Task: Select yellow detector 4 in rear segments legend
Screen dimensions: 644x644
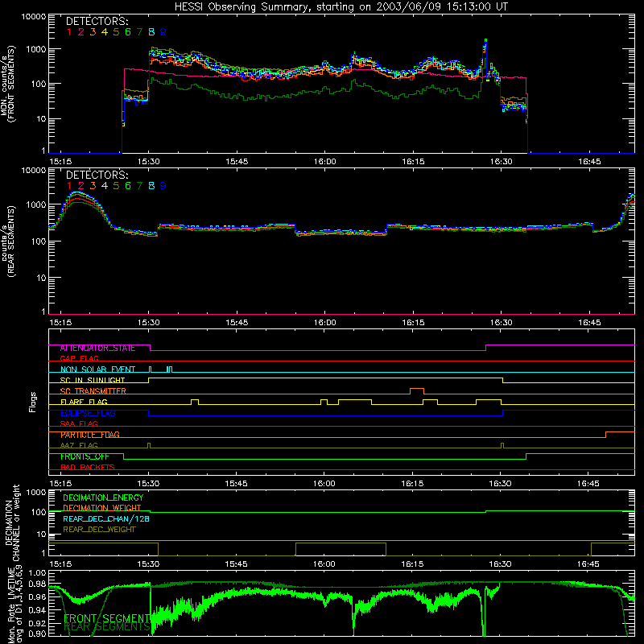Action: click(105, 186)
